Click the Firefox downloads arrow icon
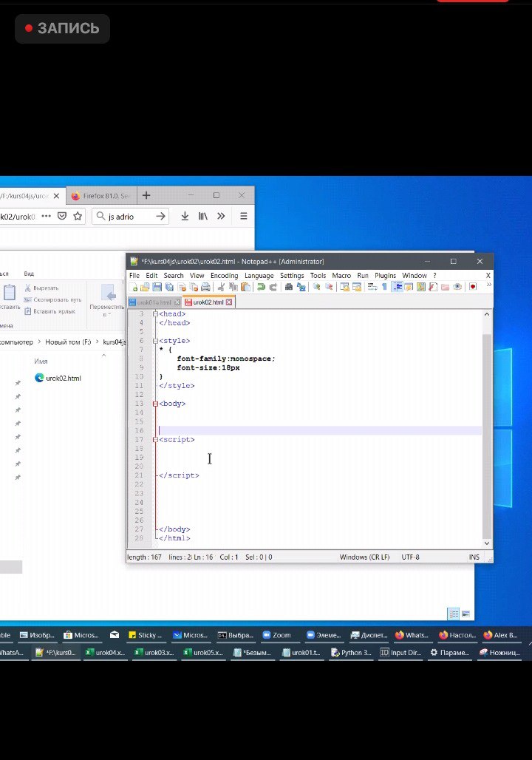This screenshot has width=532, height=760. [x=185, y=216]
